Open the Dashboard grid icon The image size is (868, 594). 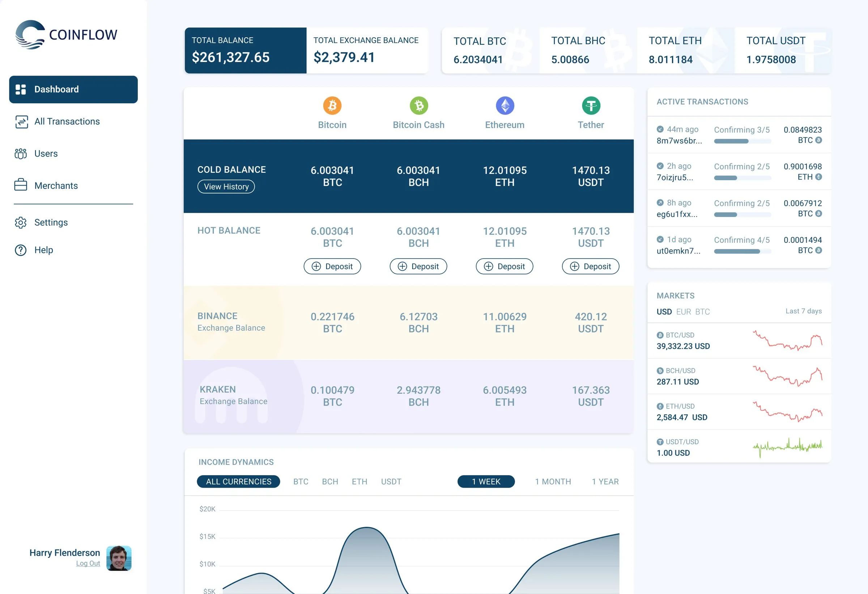coord(21,89)
